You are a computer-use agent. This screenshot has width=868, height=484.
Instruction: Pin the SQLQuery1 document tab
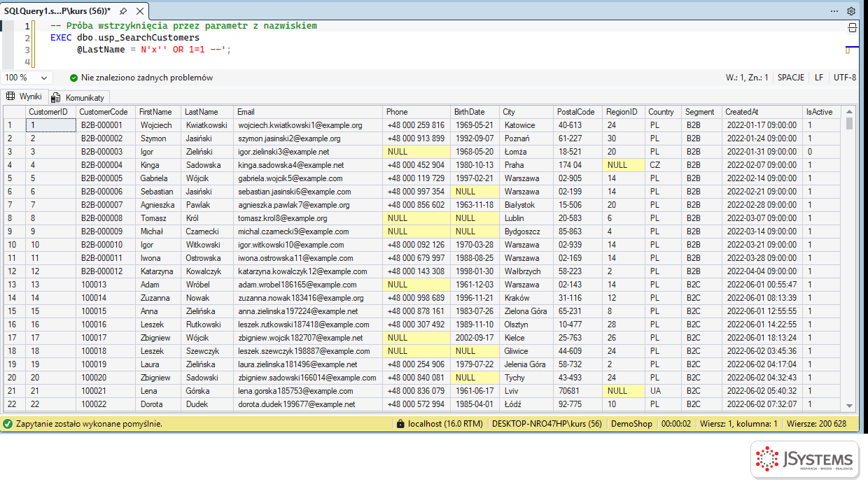(x=123, y=11)
